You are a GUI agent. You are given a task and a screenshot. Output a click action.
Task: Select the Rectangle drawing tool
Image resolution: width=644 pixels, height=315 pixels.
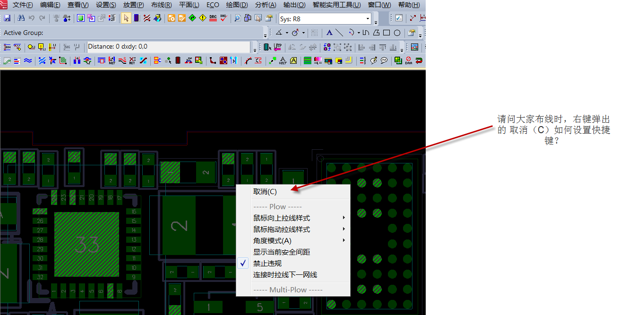pyautogui.click(x=386, y=33)
